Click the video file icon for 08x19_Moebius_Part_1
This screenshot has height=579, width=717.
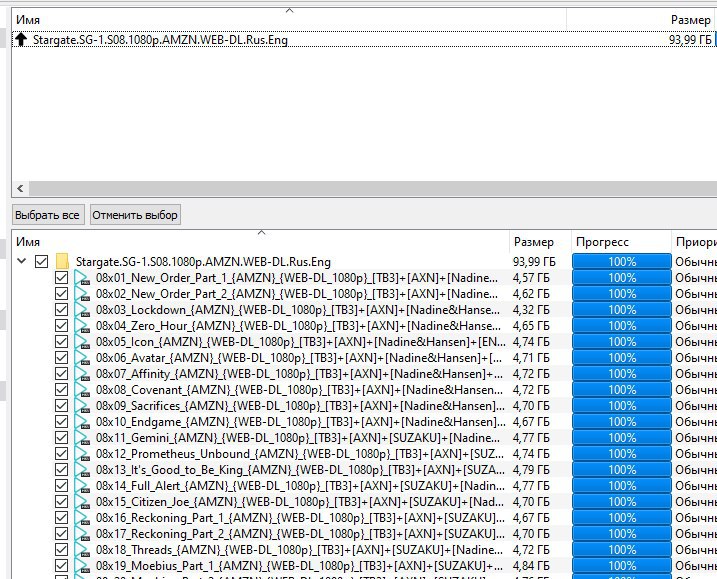coord(82,566)
